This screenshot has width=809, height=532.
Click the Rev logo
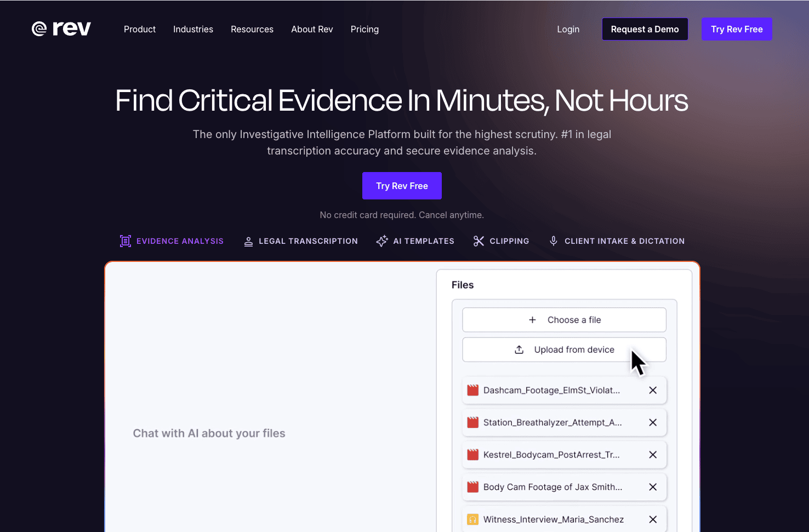[x=61, y=28]
